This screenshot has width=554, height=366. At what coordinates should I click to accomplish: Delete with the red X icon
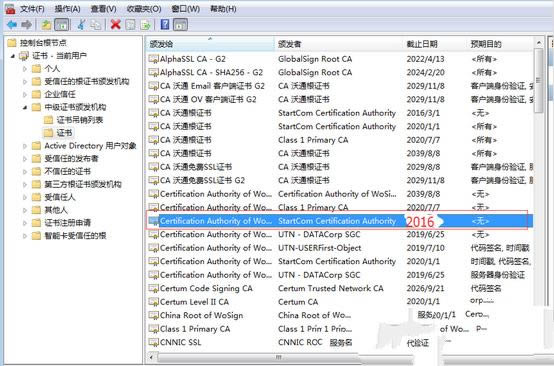(x=116, y=25)
